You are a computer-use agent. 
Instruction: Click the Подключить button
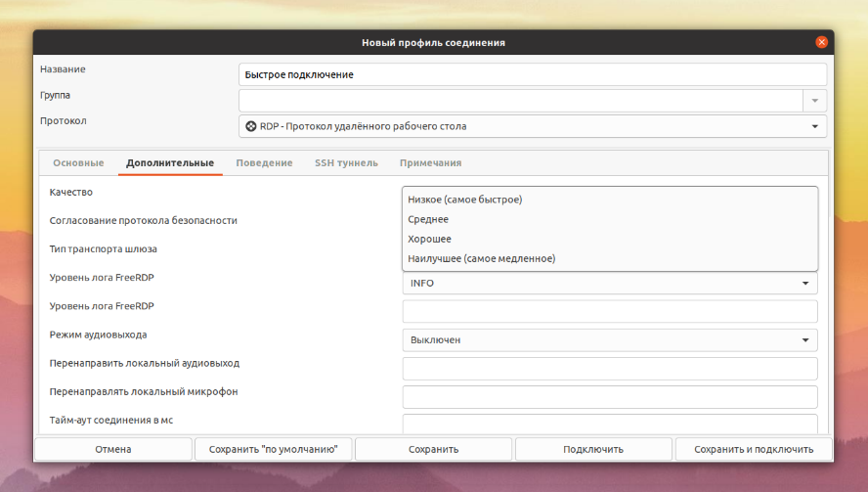pyautogui.click(x=593, y=449)
